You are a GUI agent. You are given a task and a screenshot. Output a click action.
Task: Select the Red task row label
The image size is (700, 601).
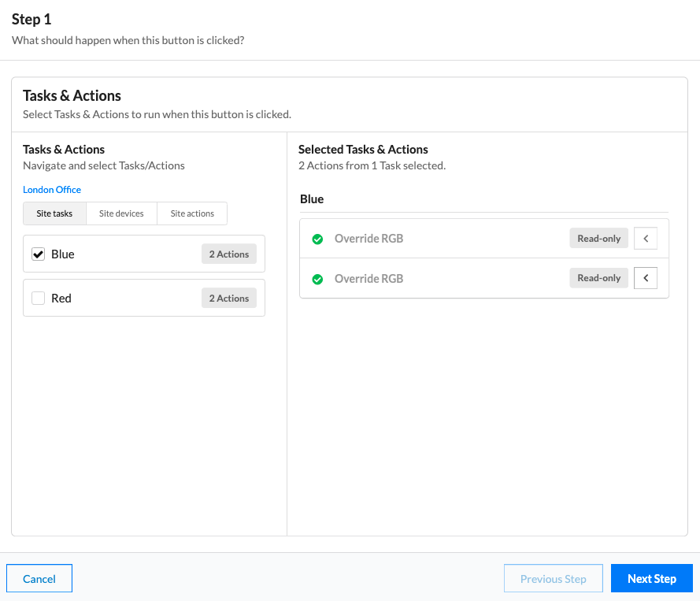pos(61,299)
